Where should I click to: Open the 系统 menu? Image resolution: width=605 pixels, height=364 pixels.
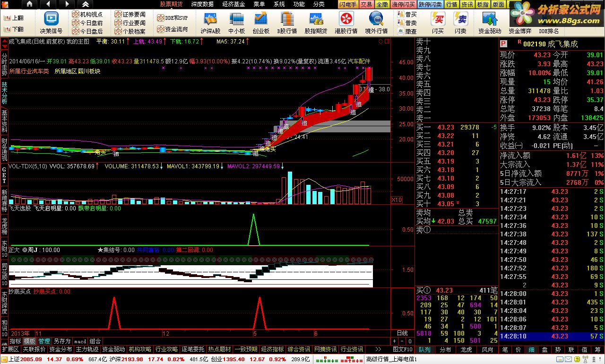click(279, 4)
